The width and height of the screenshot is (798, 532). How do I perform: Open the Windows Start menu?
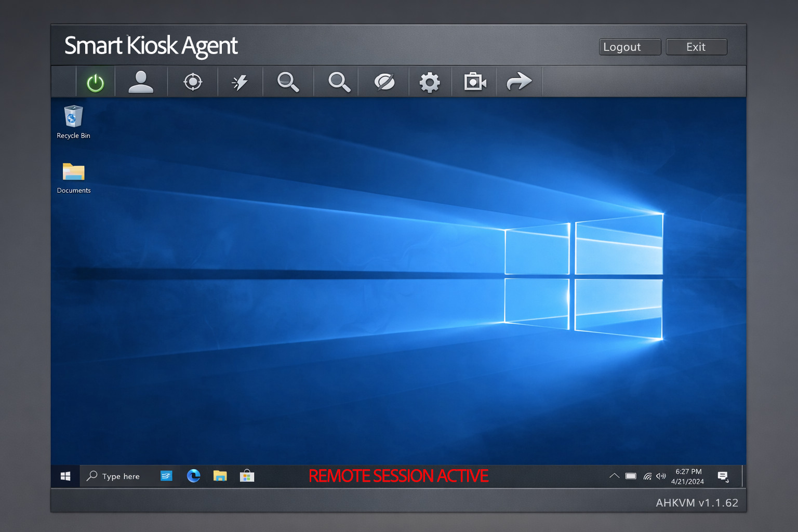pyautogui.click(x=65, y=476)
